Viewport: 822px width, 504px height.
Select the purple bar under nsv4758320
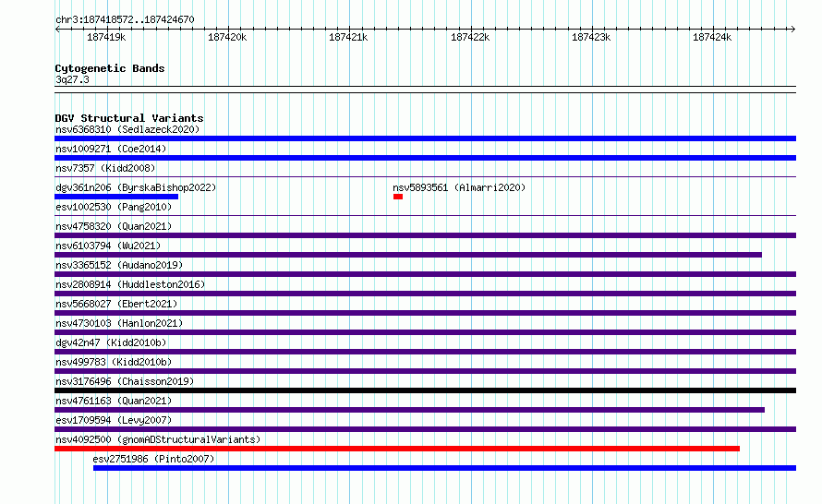(x=425, y=235)
